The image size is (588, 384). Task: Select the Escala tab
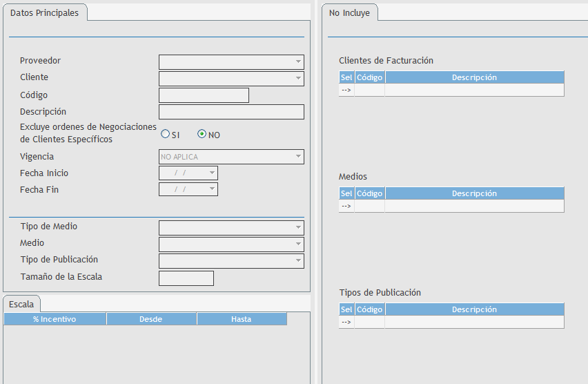pos(22,304)
